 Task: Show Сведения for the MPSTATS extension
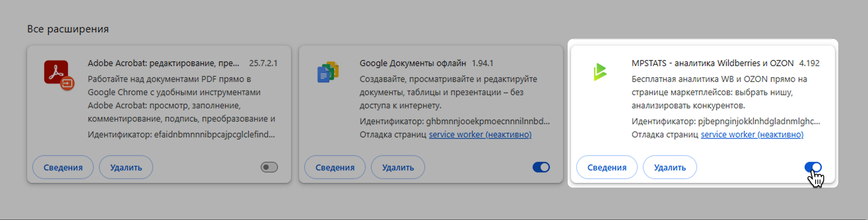tap(607, 167)
